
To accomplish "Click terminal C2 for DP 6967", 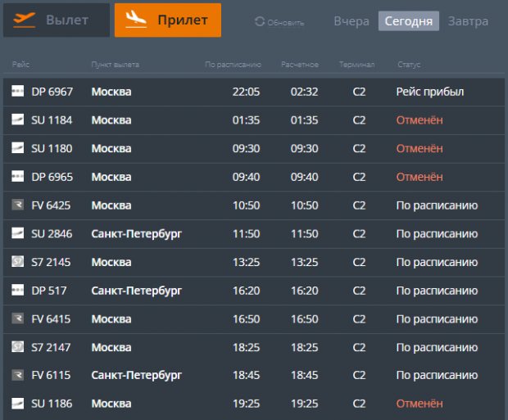I will pos(359,92).
